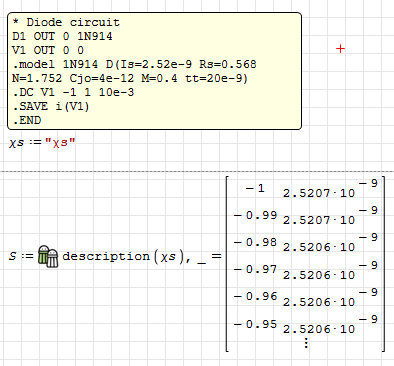Click the underscore placeholder before the equals sign
Screen dimensions: 394x366
tap(201, 262)
